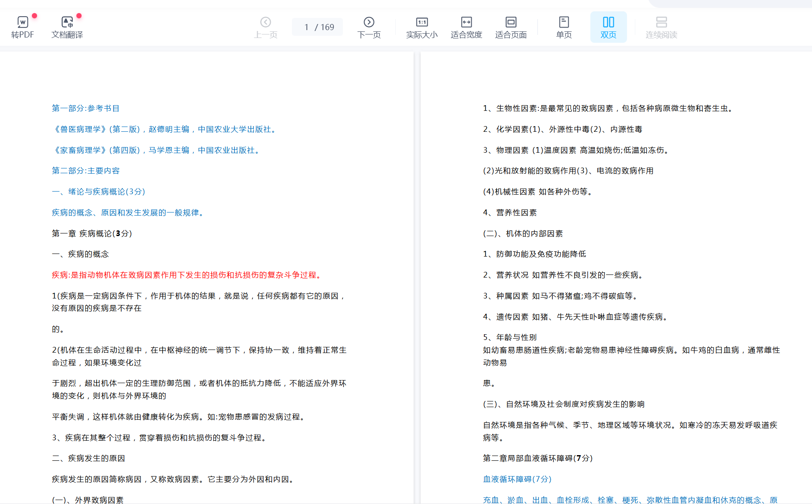
Task: Go to previous page with 上一页
Action: (265, 27)
